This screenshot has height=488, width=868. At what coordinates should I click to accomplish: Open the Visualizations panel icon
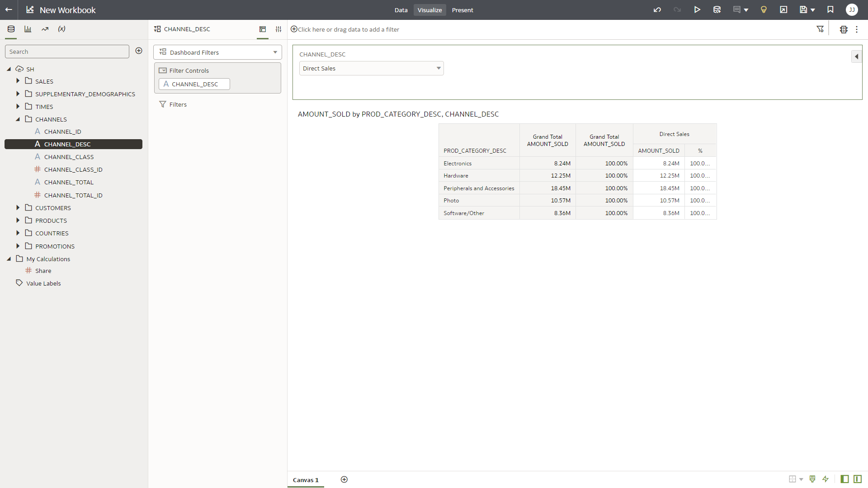28,29
